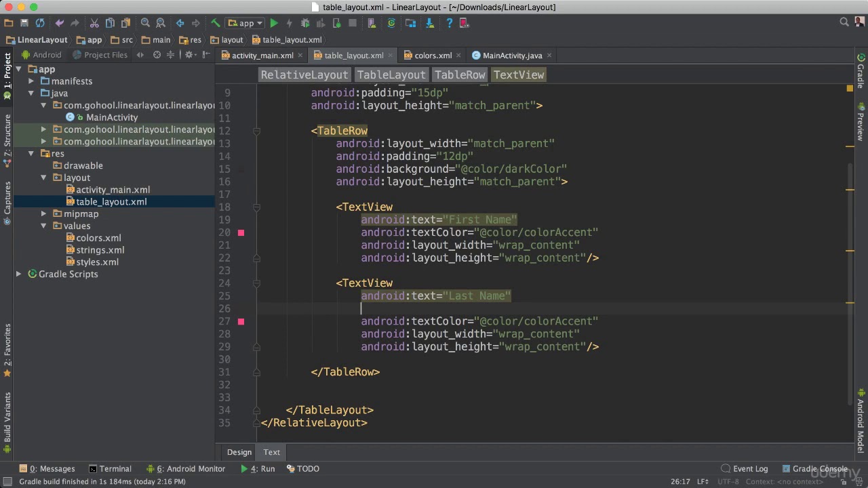The width and height of the screenshot is (868, 488).
Task: Collapse the res folder arrow
Action: click(x=31, y=154)
